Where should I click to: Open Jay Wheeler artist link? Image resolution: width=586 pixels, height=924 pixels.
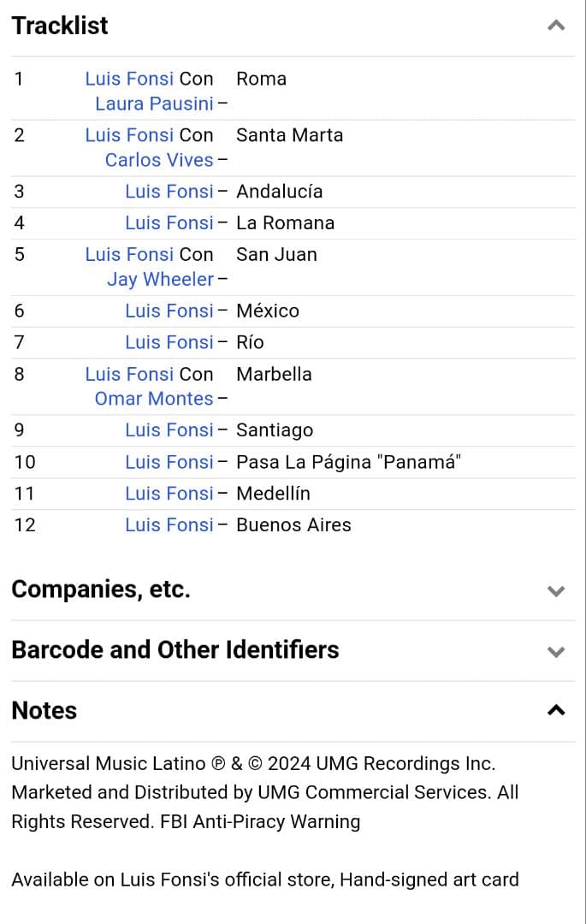point(160,279)
